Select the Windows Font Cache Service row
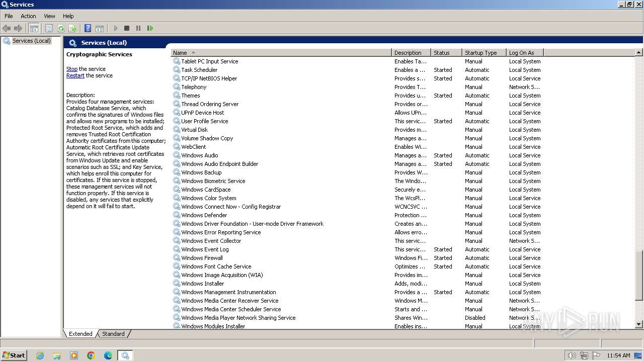Image resolution: width=644 pixels, height=362 pixels. [x=357, y=266]
